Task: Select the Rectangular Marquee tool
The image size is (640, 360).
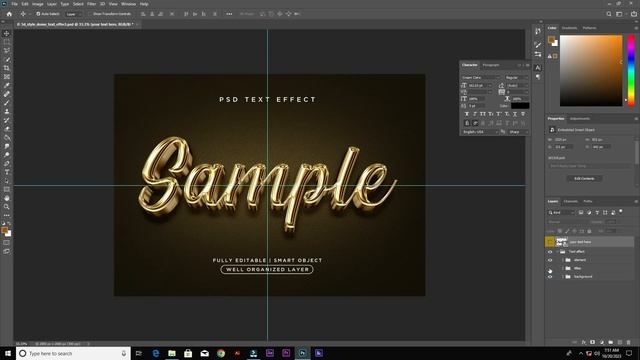Action: (7, 42)
